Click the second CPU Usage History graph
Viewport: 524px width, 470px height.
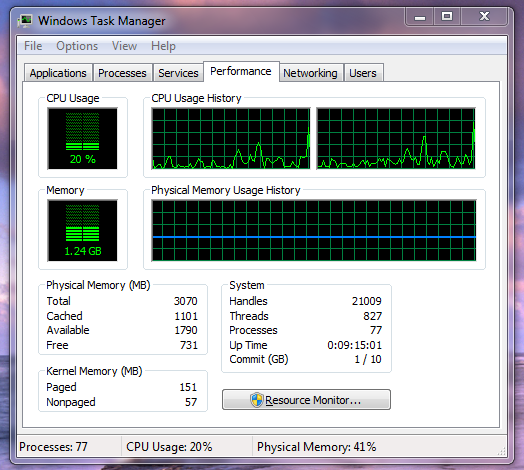pyautogui.click(x=396, y=138)
